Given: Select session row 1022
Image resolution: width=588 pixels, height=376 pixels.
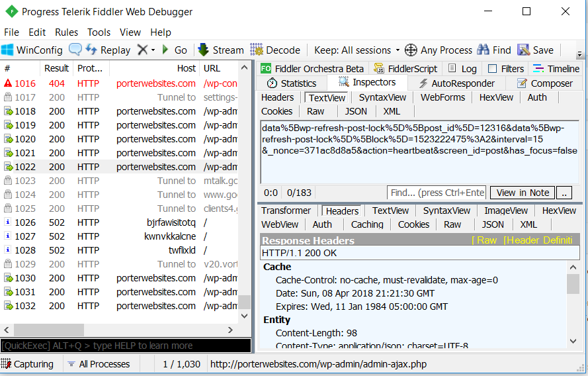Looking at the screenshot, I should [120, 167].
